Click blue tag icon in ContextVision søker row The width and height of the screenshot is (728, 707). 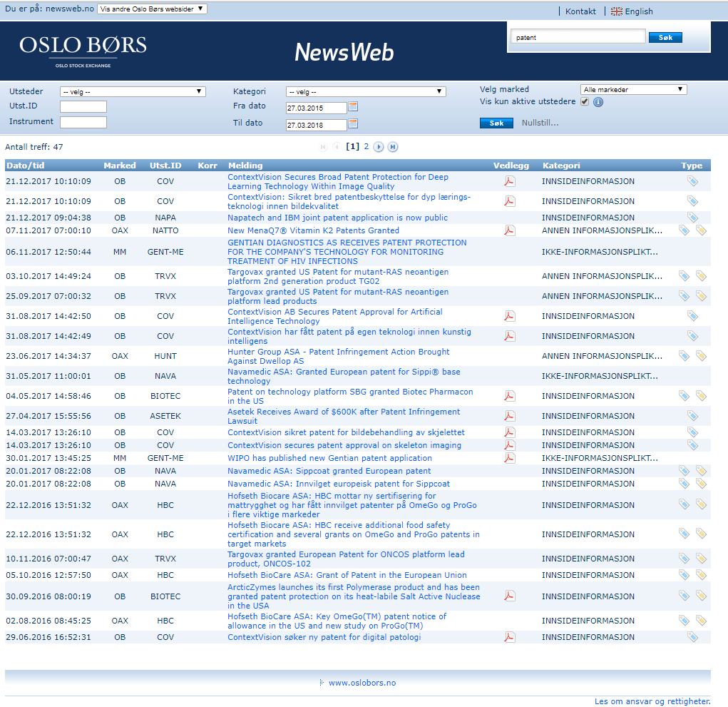(x=692, y=637)
